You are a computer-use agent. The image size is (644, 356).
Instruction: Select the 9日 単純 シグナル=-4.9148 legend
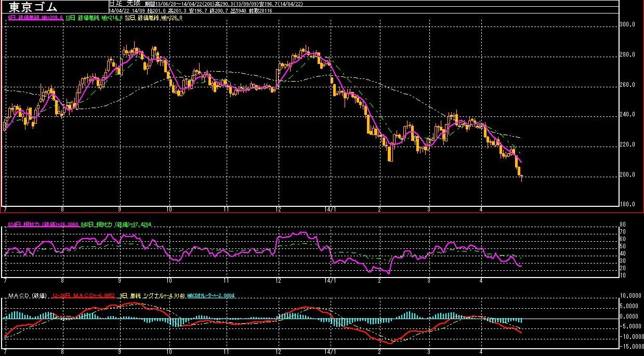[x=151, y=295]
